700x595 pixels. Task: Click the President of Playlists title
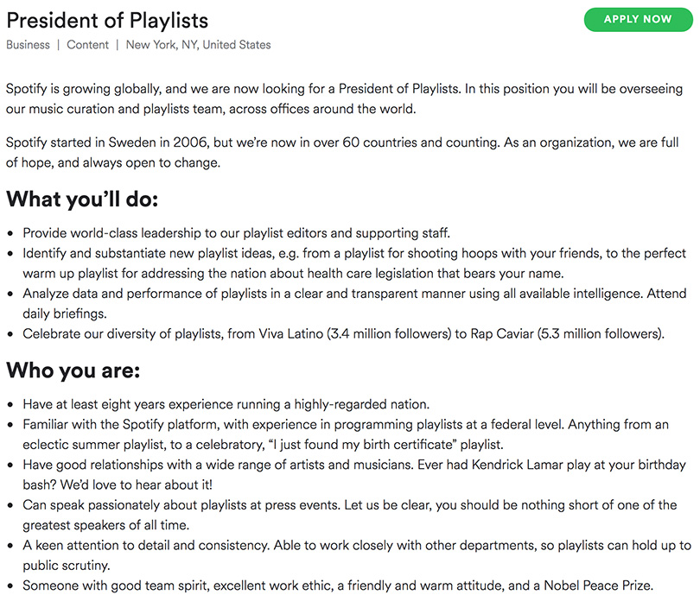(x=107, y=19)
